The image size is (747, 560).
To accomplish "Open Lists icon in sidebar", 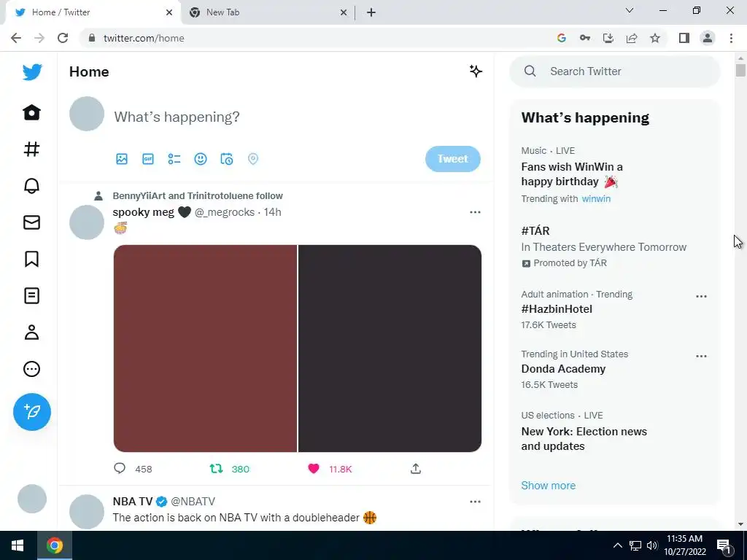I will [32, 296].
